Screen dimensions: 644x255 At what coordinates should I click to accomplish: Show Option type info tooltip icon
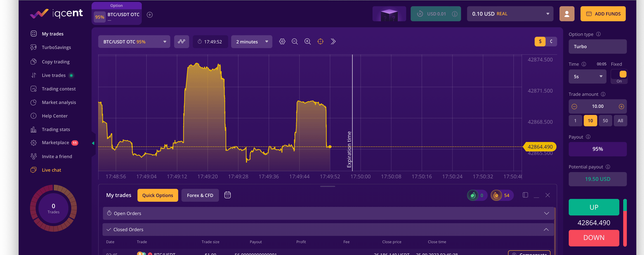[x=598, y=34]
